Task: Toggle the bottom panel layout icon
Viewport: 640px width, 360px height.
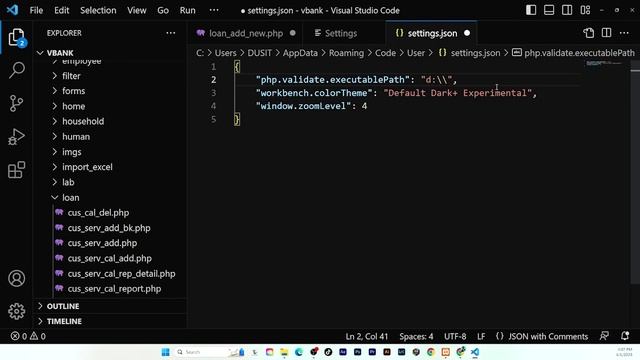Action: click(x=549, y=10)
